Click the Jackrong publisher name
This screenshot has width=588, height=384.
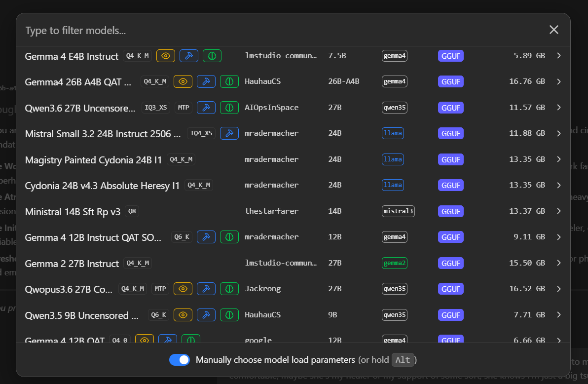tap(262, 289)
